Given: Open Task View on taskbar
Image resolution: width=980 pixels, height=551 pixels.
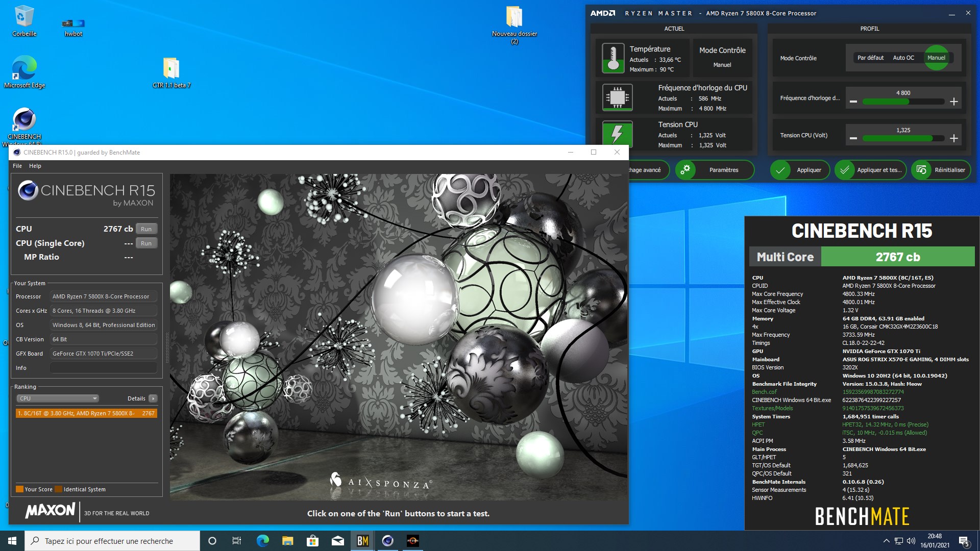Looking at the screenshot, I should point(237,541).
